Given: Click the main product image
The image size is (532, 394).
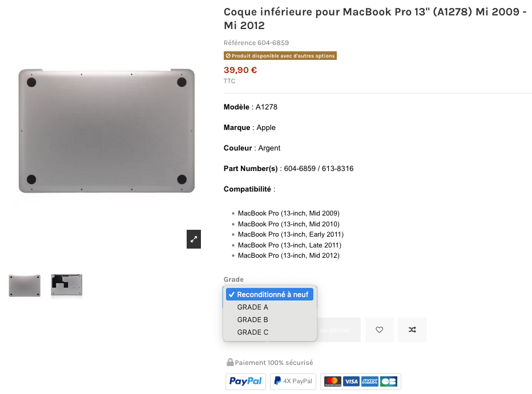Looking at the screenshot, I should coord(107,131).
